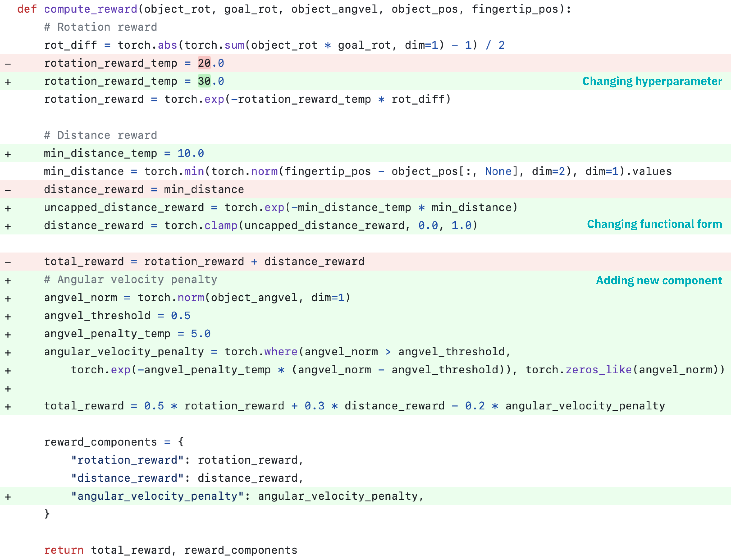Viewport: 731px width, 560px height.
Task: Click the plus marker beside uncapped_distance_reward line
Action: 8,208
